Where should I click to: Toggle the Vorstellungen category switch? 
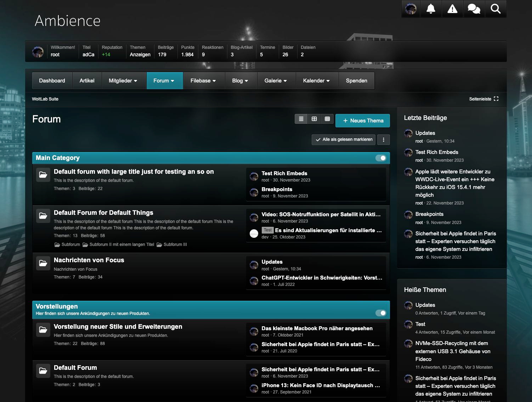pyautogui.click(x=381, y=313)
